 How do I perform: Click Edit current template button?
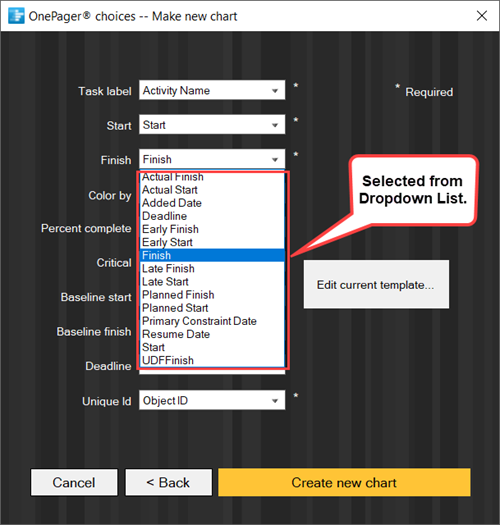tap(376, 285)
